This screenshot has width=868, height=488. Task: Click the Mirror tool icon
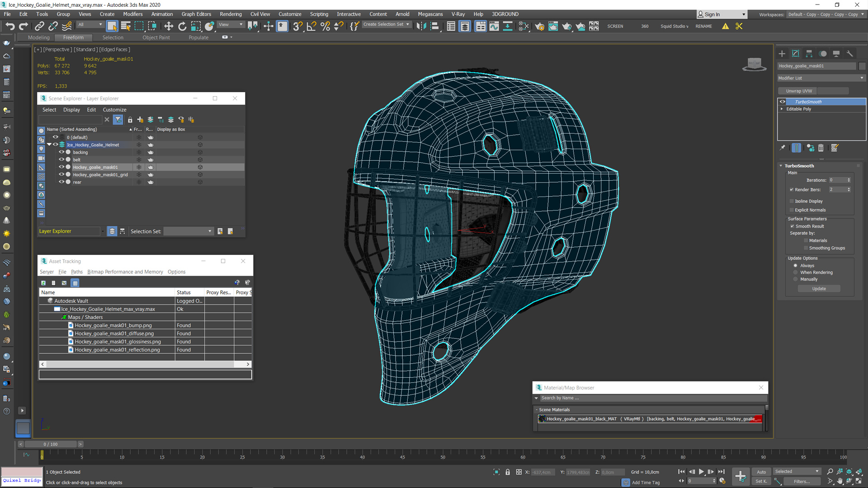tap(421, 26)
